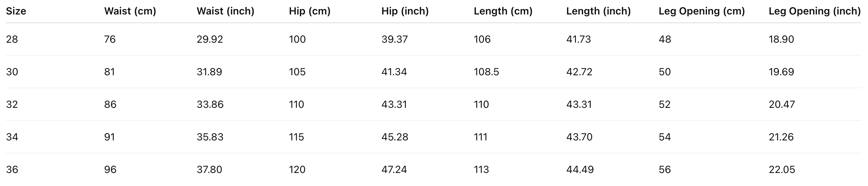Select the size 36 row label
The width and height of the screenshot is (868, 186).
tap(12, 169)
